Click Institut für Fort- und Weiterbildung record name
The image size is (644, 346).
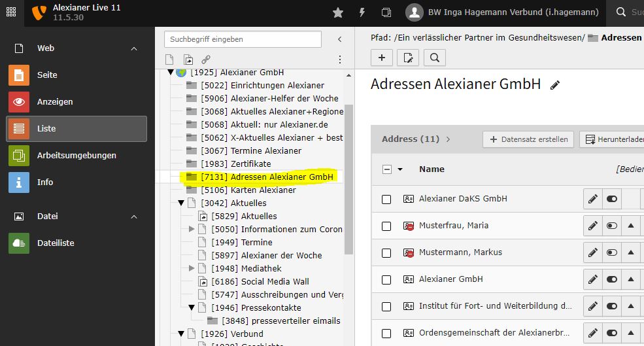click(496, 305)
